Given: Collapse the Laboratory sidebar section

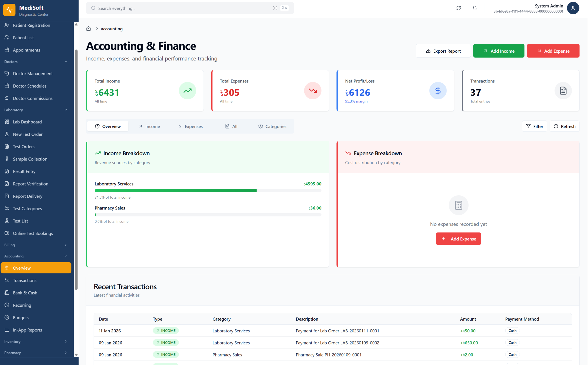Looking at the screenshot, I should pos(66,110).
